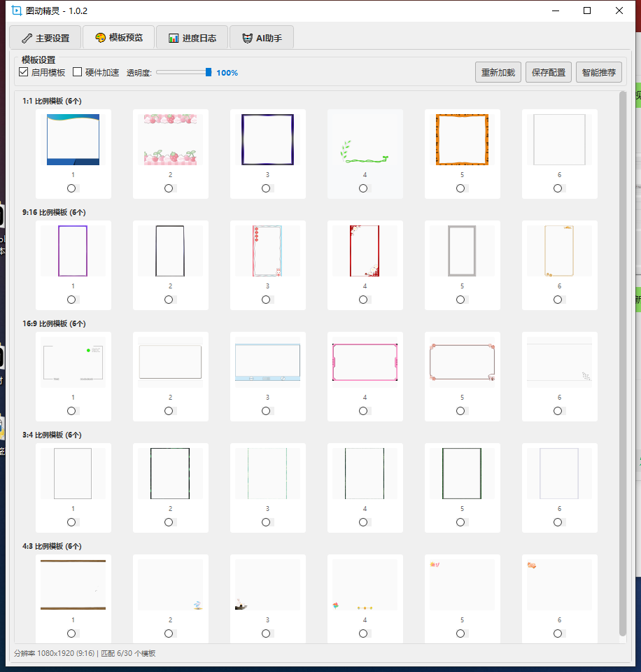Screen dimensions: 641x672
Task: Switch to the 主要设置 tab
Action: click(x=45, y=38)
